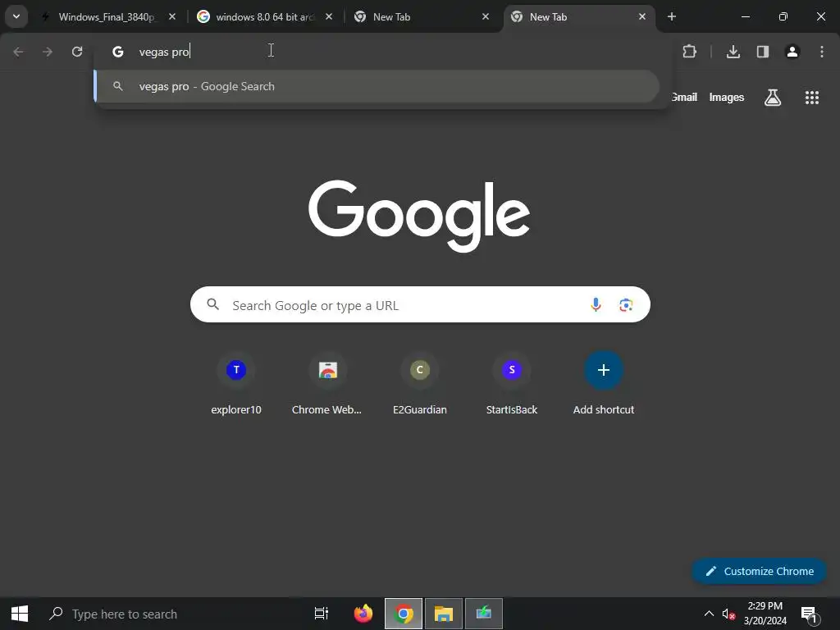The image size is (840, 630).
Task: Select 'vegas pro - Google Search' suggestion
Action: point(377,86)
